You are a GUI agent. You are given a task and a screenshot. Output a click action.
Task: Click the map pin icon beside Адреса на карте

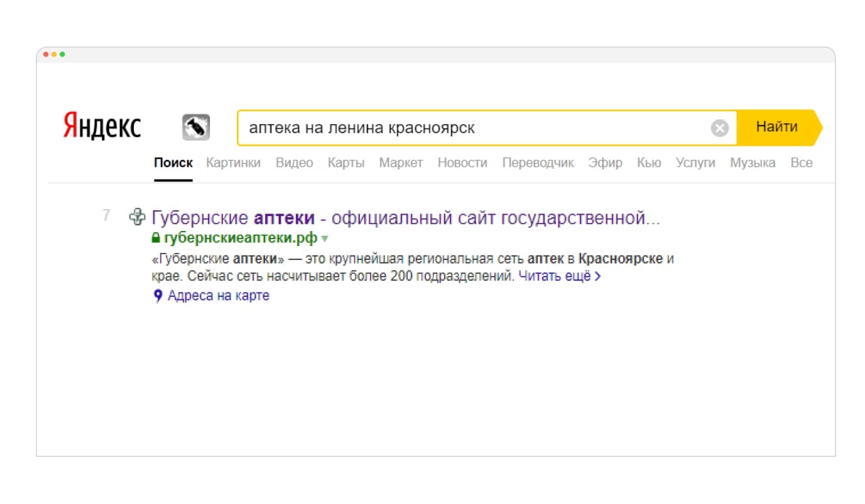tap(158, 296)
